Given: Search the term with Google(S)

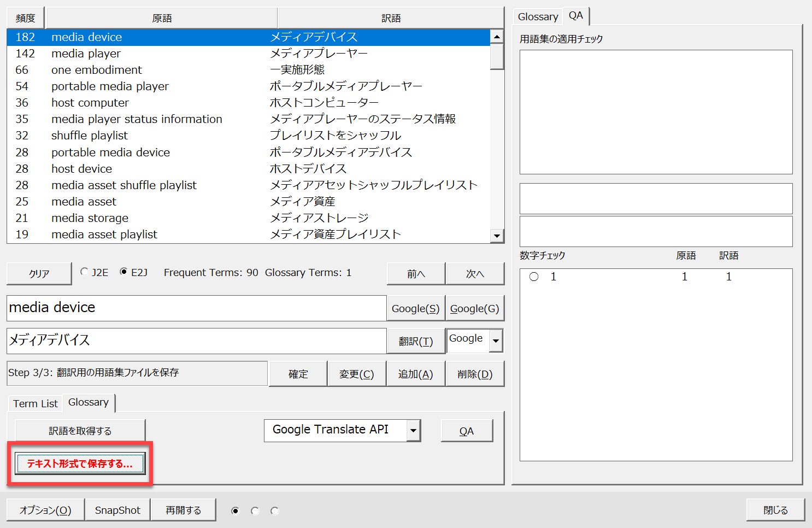Looking at the screenshot, I should (x=415, y=308).
